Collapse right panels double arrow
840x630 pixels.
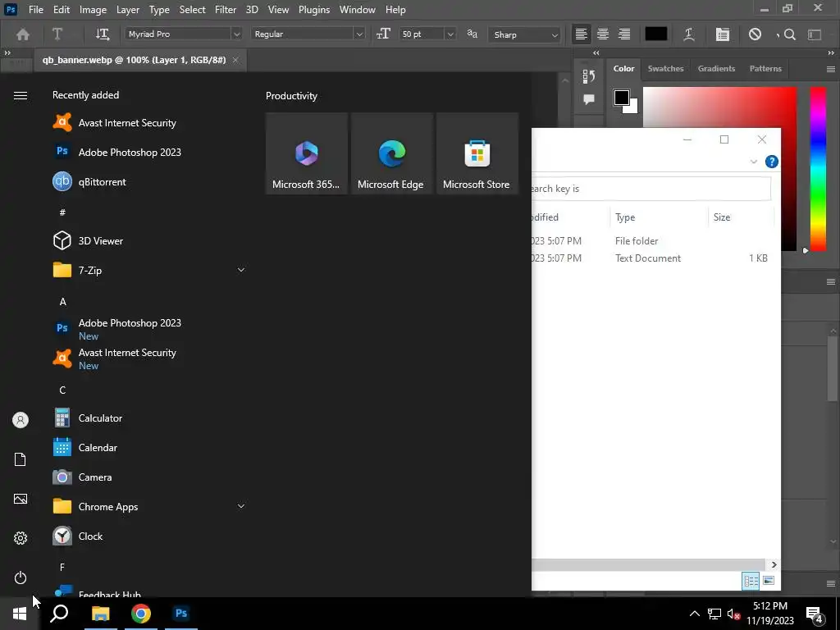tap(831, 52)
